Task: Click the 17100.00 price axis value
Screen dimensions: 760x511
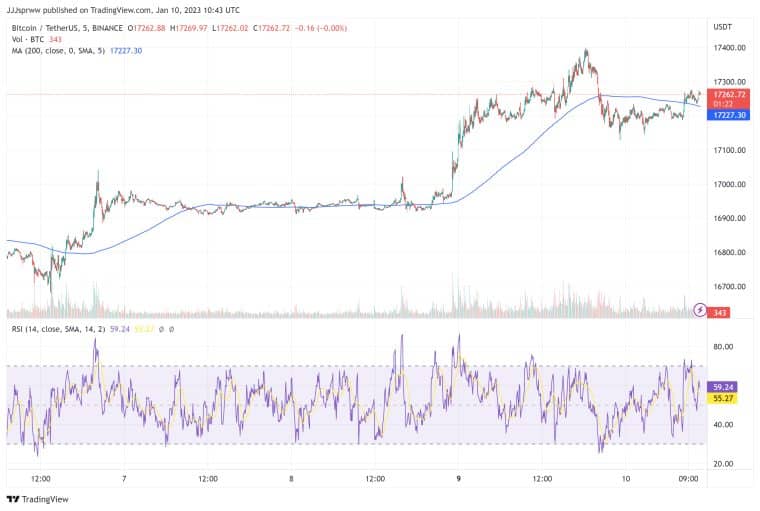Action: [x=729, y=150]
